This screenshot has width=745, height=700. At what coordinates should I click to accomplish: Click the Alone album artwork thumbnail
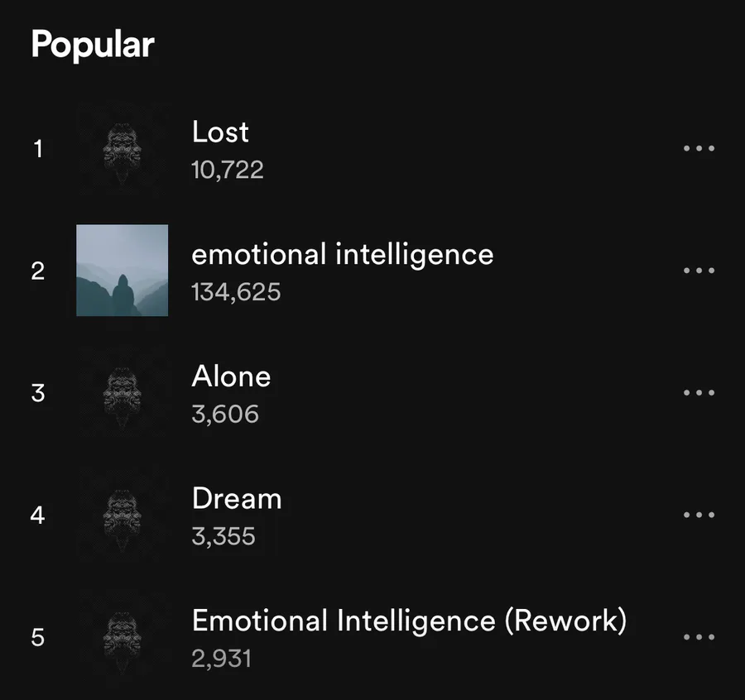122,392
